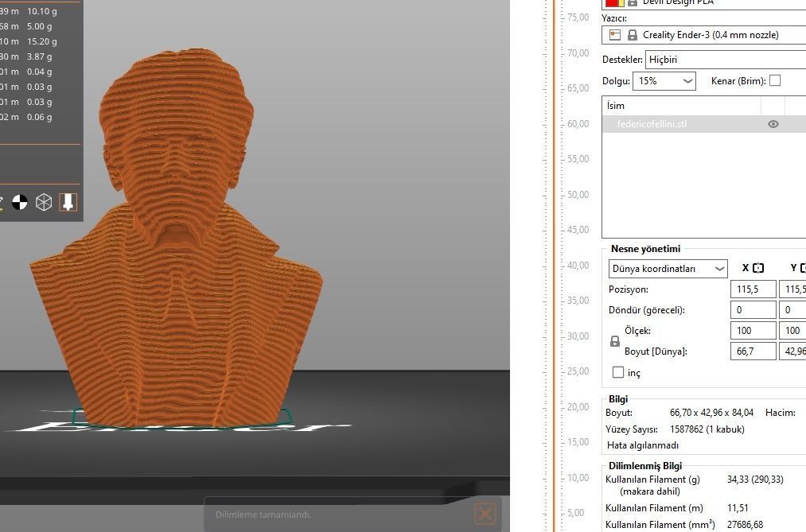Click the Döndür (göreceli) X field
The width and height of the screenshot is (806, 532).
coord(753,310)
